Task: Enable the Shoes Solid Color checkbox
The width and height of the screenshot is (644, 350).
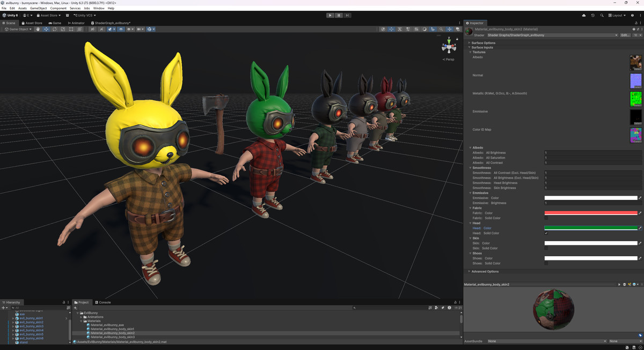Action: (x=546, y=263)
